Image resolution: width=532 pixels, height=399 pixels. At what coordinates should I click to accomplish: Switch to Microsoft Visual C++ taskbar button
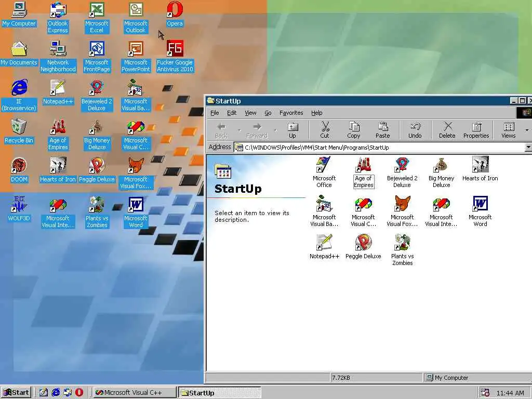pos(135,393)
